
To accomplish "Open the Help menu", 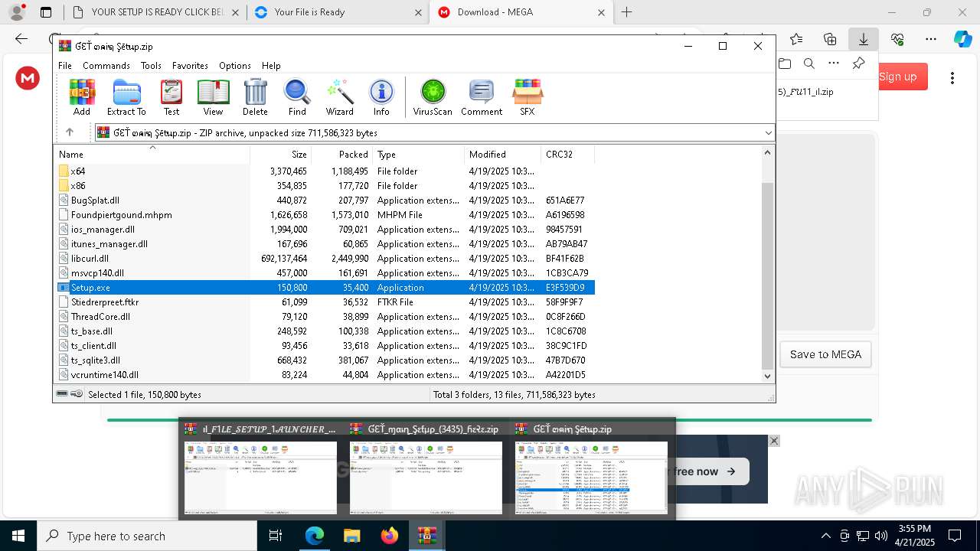I will click(271, 66).
